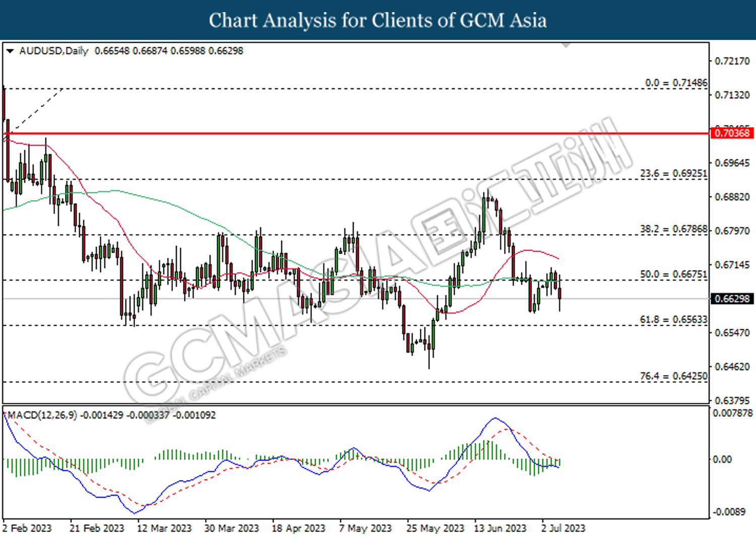
Task: Click the Chart Analysis for Clients title
Action: [x=377, y=20]
